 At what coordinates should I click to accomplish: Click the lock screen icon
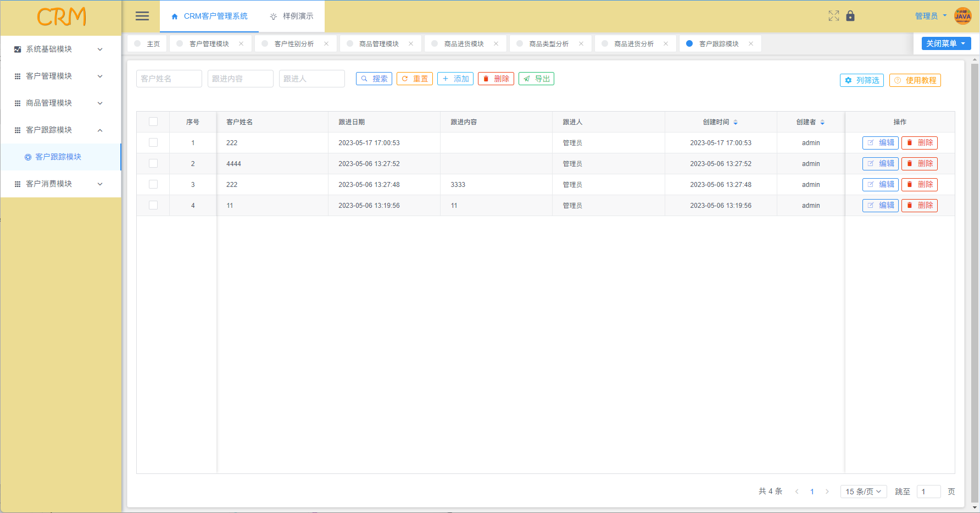850,16
